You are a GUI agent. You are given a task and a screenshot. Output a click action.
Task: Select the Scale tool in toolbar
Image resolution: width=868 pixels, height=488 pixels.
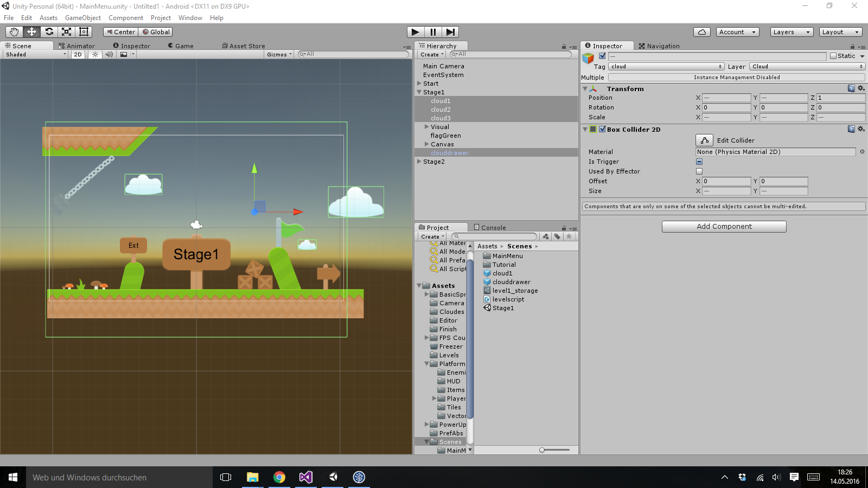tap(66, 32)
